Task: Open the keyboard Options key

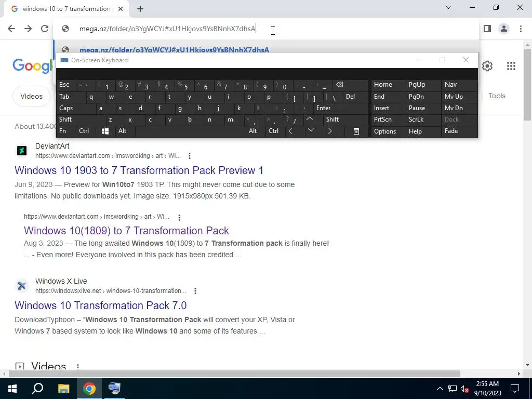Action: point(388,131)
